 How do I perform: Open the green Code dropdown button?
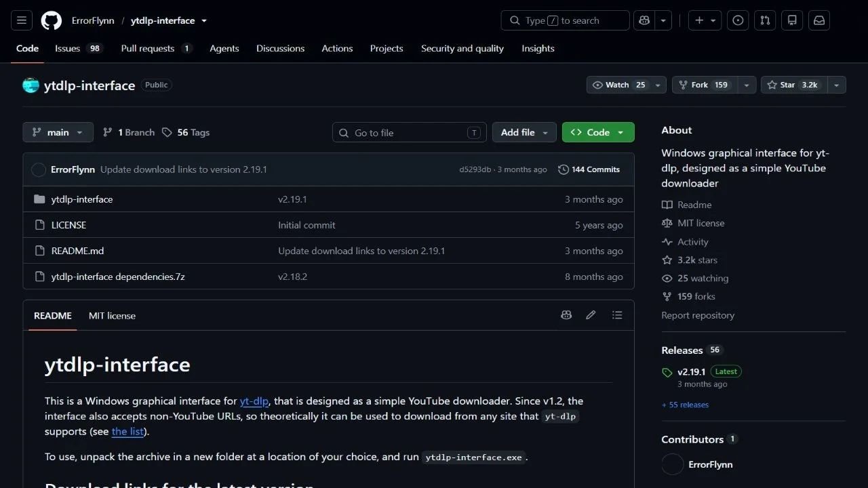tap(598, 132)
